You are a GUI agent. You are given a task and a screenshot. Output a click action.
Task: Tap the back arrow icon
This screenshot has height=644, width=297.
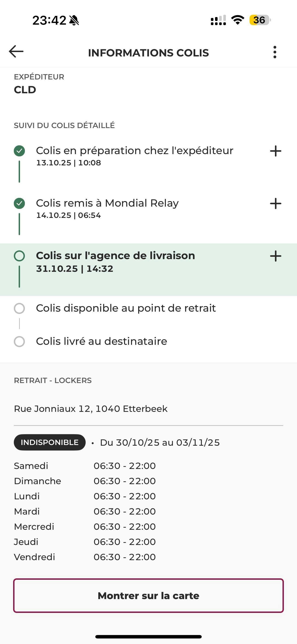pos(16,52)
